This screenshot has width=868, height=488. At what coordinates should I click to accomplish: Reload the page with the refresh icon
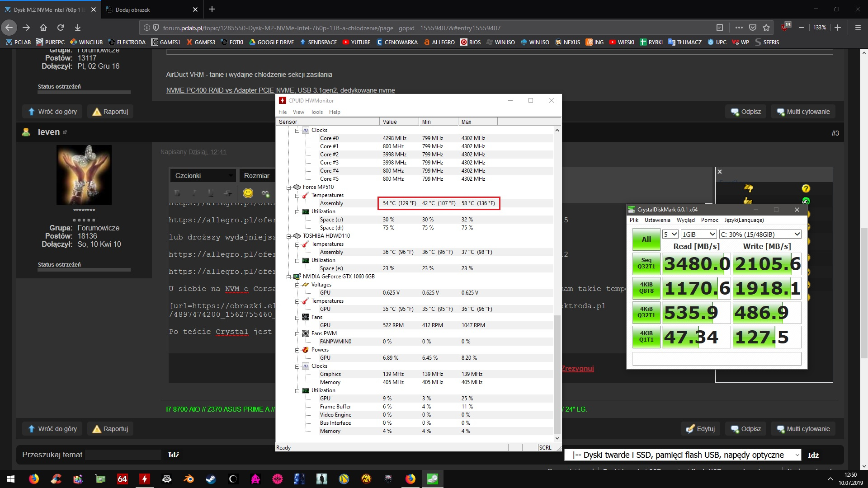coord(61,28)
